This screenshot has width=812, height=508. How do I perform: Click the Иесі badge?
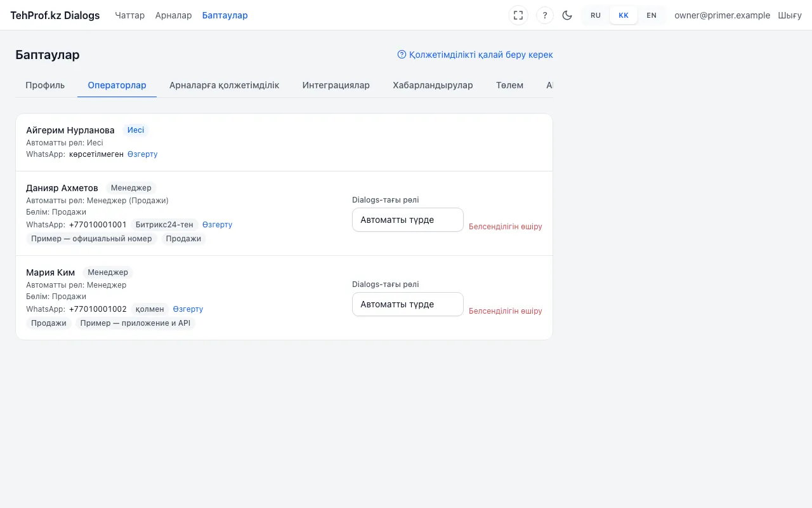(x=136, y=130)
